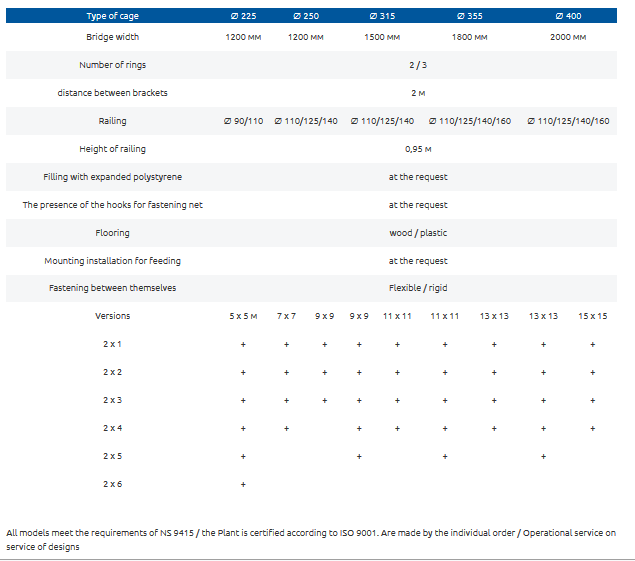
Task: Select the Ø 90/110 railing value
Action: point(243,121)
